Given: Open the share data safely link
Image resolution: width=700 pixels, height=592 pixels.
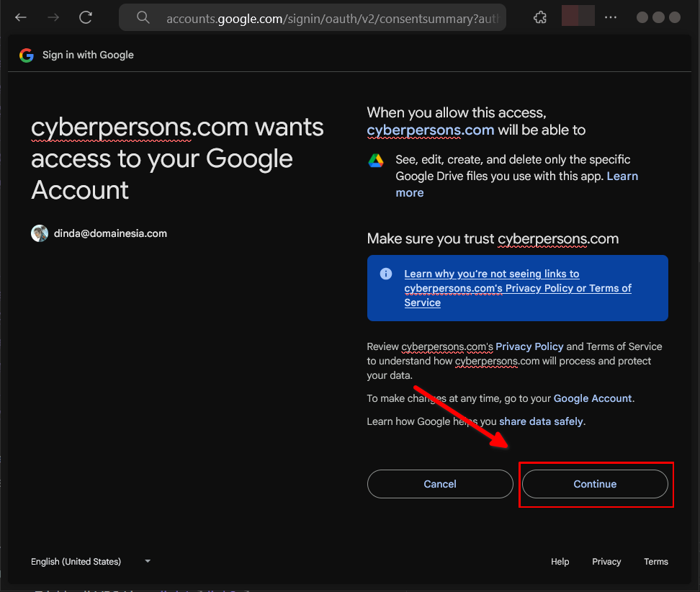Looking at the screenshot, I should tap(541, 421).
